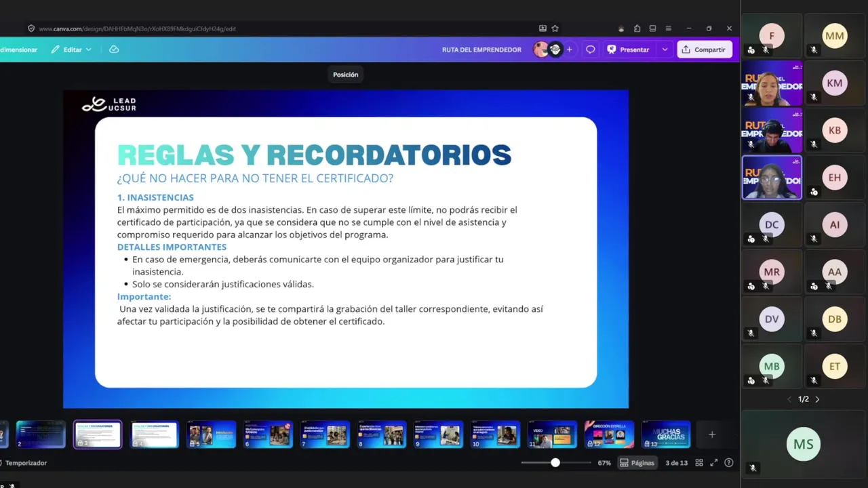Go to previous participants page arrow
This screenshot has width=868, height=488.
789,400
